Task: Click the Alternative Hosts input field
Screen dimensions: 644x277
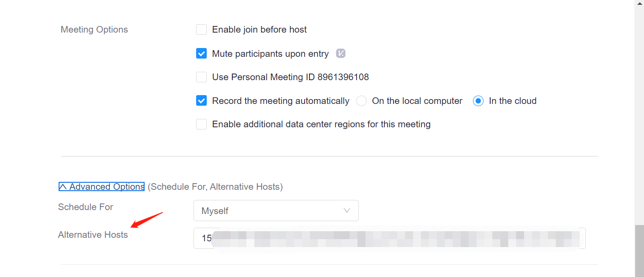Action: [x=389, y=238]
